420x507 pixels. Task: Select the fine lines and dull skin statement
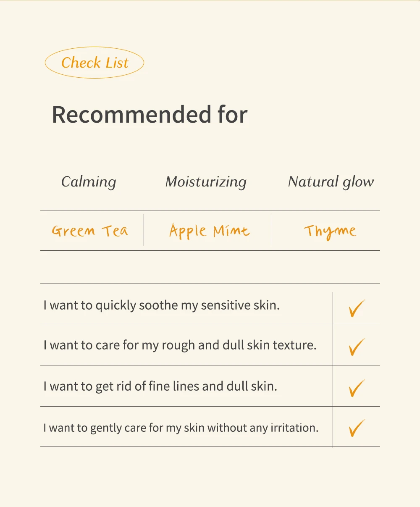pyautogui.click(x=160, y=386)
